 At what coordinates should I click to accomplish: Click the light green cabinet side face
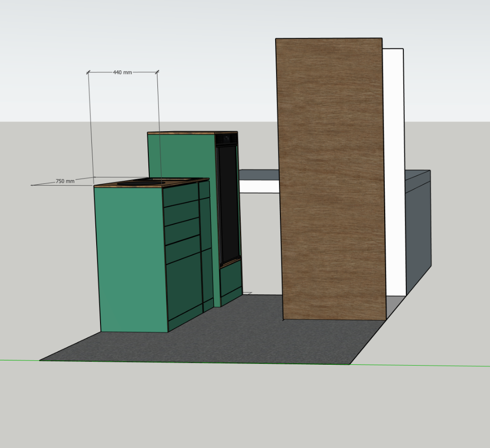pos(131,259)
